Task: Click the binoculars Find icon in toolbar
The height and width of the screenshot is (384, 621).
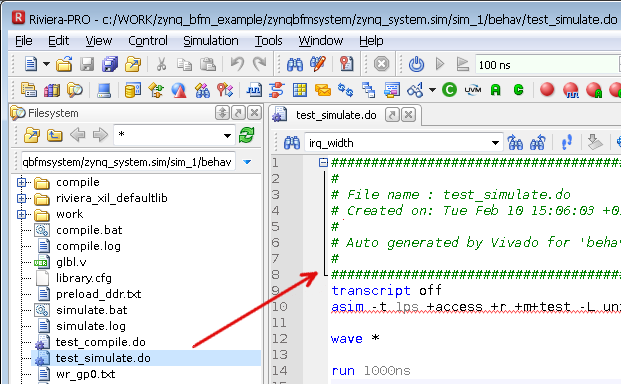Action: pyautogui.click(x=295, y=64)
